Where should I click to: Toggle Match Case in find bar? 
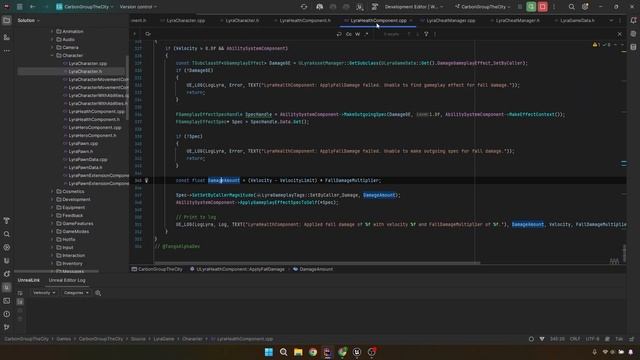pos(349,34)
